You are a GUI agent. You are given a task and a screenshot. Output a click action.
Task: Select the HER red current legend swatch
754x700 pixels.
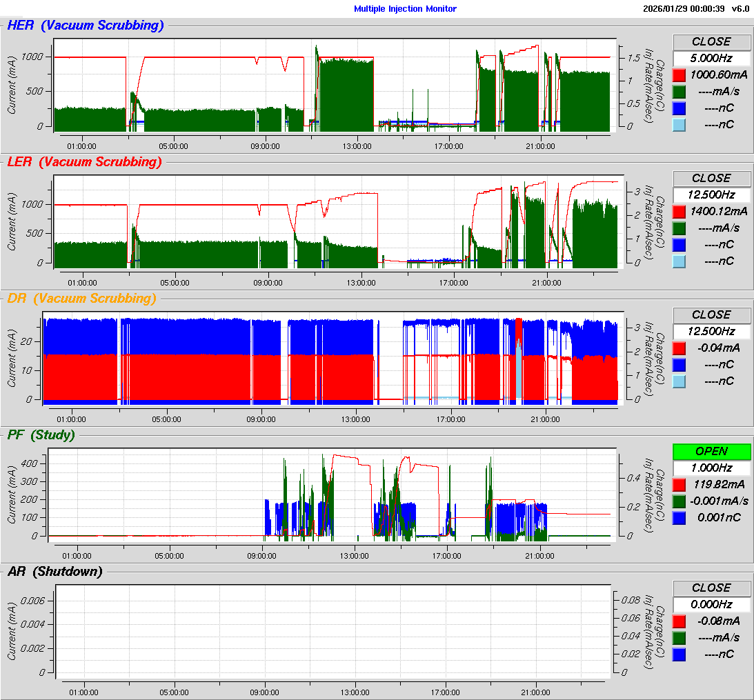click(x=679, y=75)
